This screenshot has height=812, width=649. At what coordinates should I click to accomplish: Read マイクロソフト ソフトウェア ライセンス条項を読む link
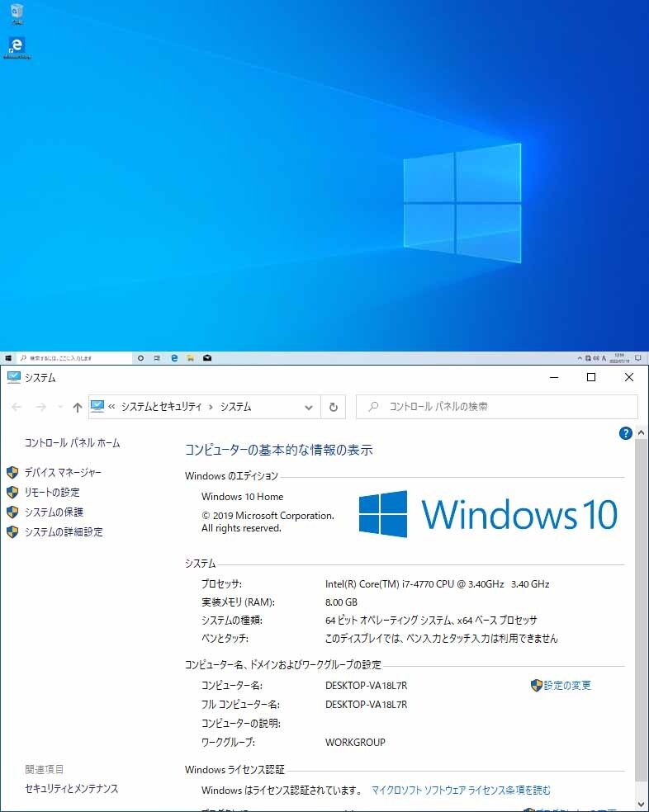pyautogui.click(x=461, y=791)
